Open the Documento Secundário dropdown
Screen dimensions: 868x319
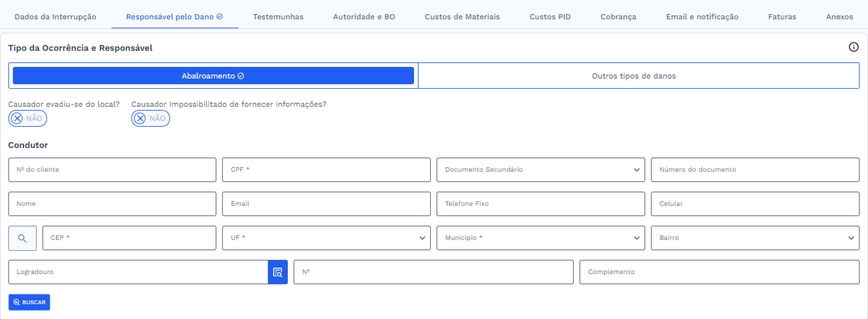[x=637, y=170]
